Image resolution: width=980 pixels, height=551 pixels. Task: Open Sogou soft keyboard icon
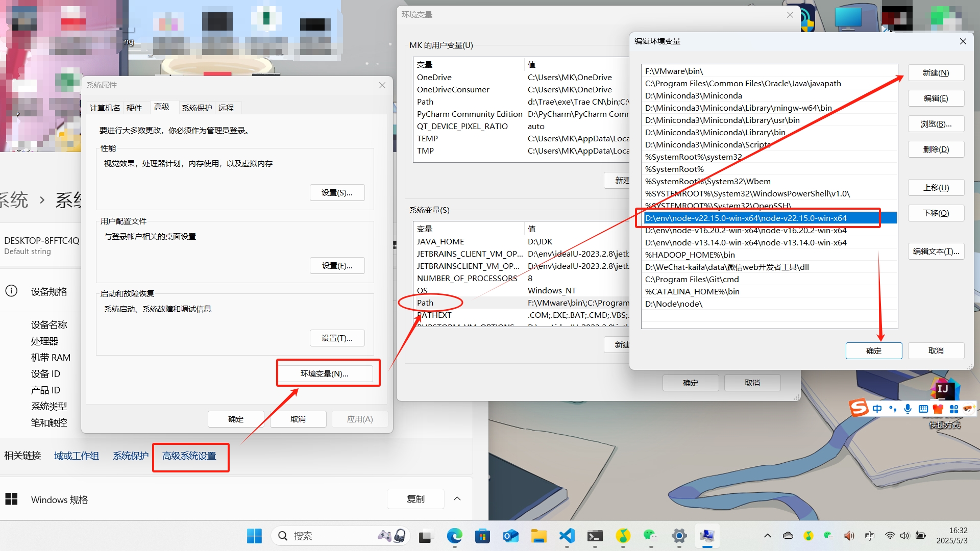(923, 409)
